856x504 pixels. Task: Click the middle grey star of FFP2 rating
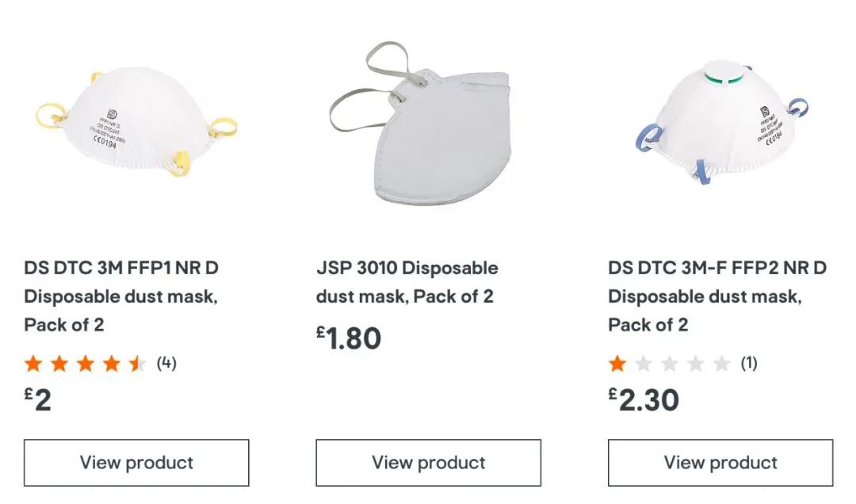670,364
